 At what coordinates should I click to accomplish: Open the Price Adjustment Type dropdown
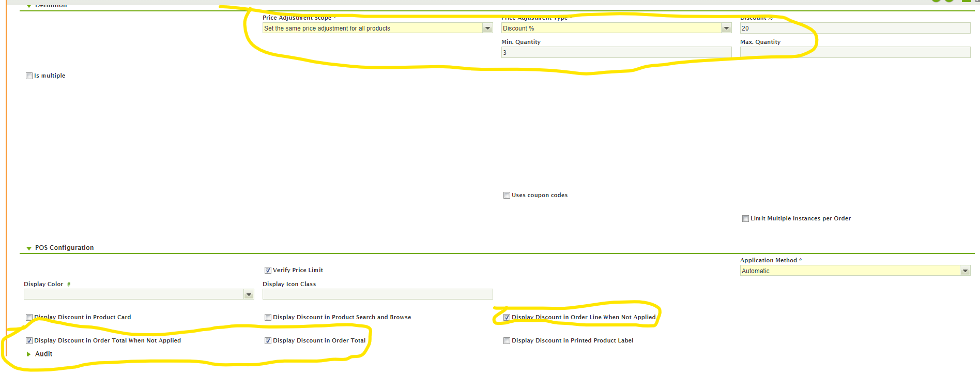click(x=726, y=28)
